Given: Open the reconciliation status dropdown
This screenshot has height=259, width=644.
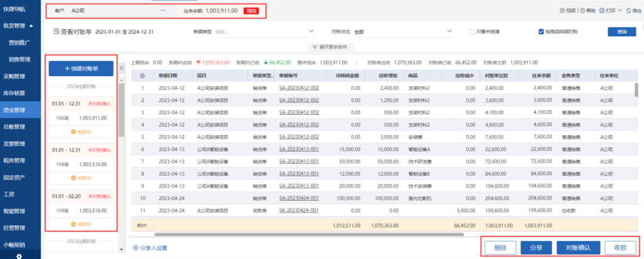Looking at the screenshot, I should tap(450, 31).
